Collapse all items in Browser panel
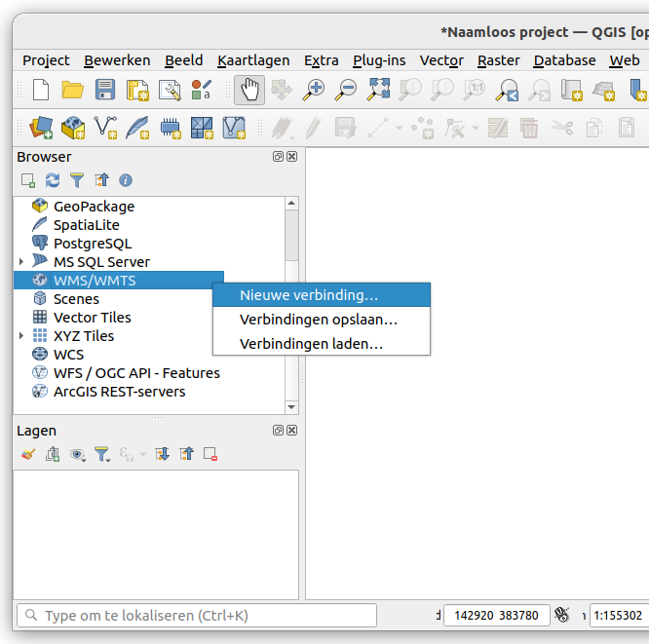The image size is (649, 644). coord(101,180)
